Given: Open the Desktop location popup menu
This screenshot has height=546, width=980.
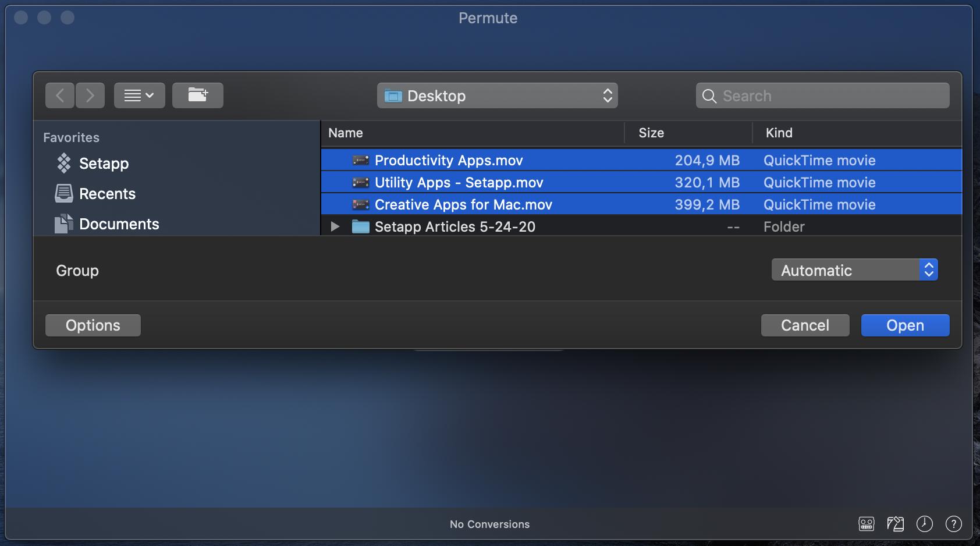Looking at the screenshot, I should [x=498, y=95].
